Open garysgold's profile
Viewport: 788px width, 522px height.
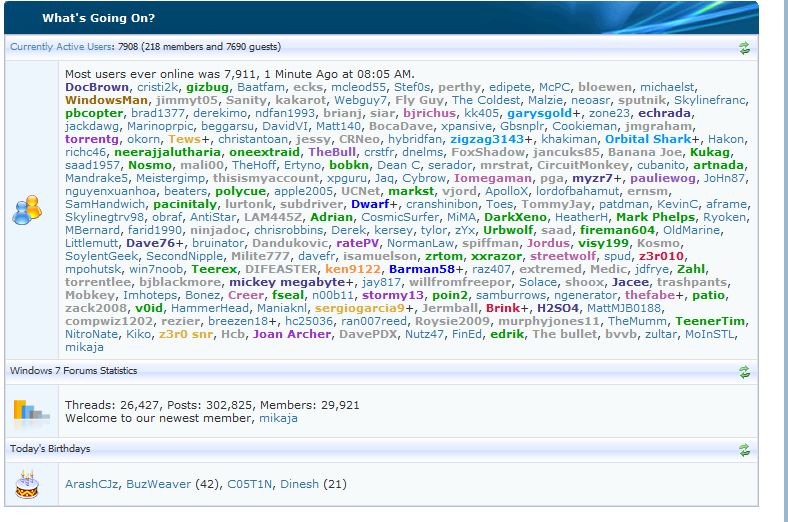pyautogui.click(x=539, y=113)
